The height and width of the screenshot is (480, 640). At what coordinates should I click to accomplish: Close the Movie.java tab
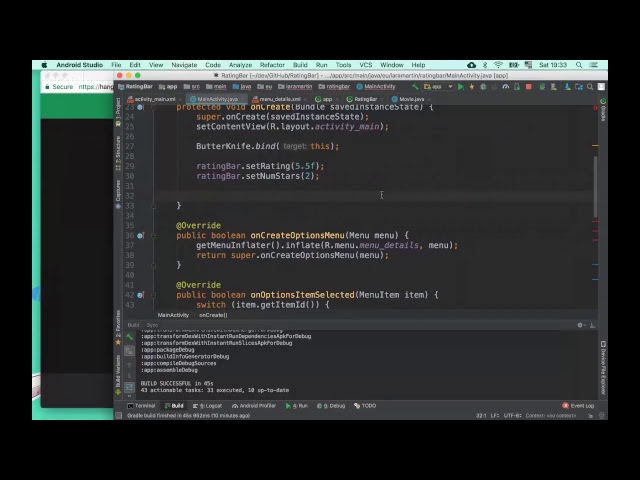click(429, 99)
